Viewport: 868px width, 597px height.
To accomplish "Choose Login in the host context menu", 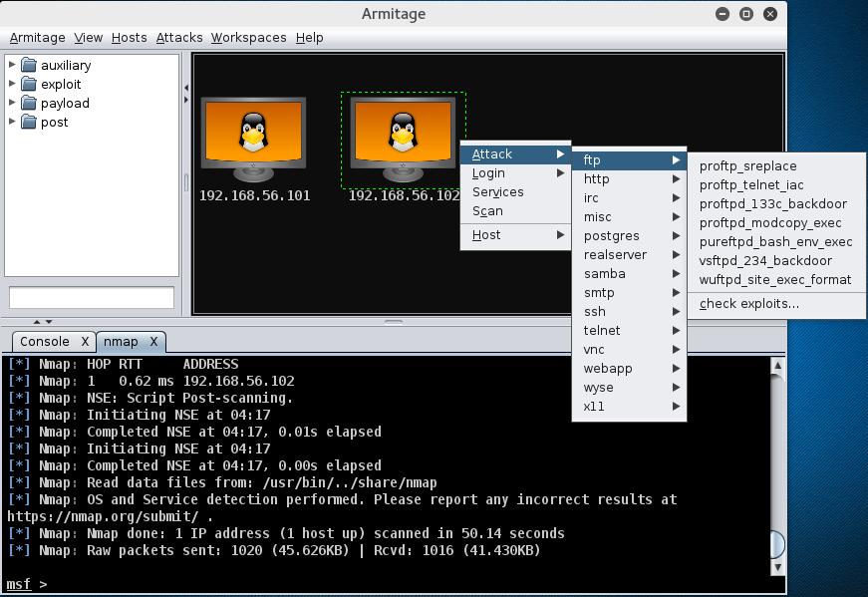I will [515, 173].
